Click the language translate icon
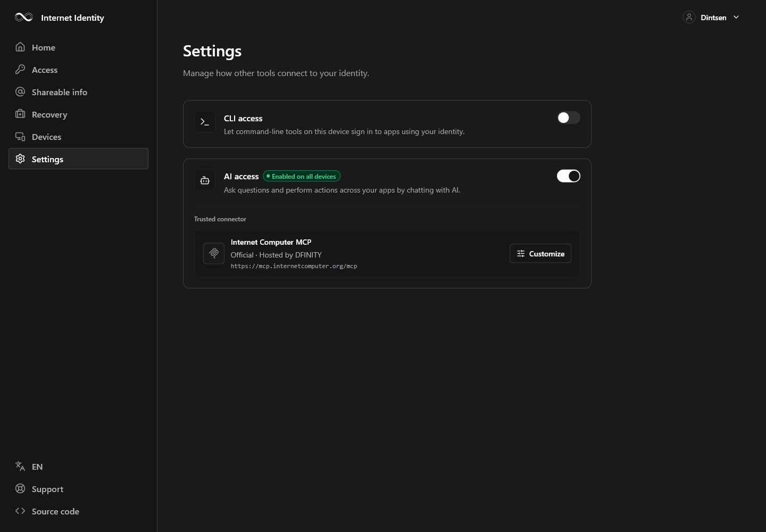 click(20, 467)
